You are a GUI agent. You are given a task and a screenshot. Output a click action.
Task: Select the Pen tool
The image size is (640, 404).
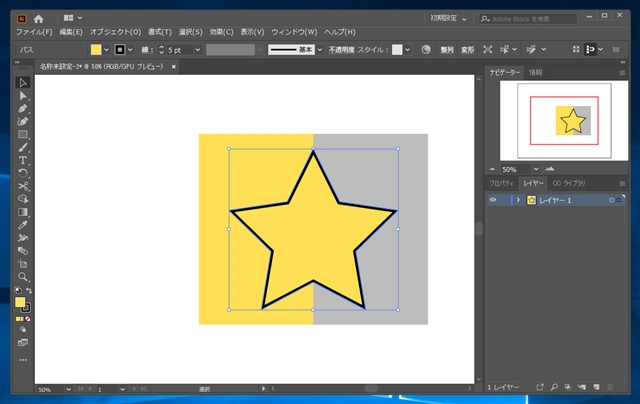click(x=23, y=109)
